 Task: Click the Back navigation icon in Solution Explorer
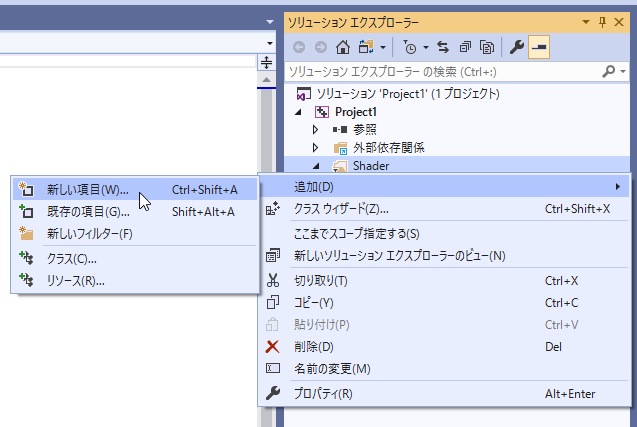coord(299,48)
